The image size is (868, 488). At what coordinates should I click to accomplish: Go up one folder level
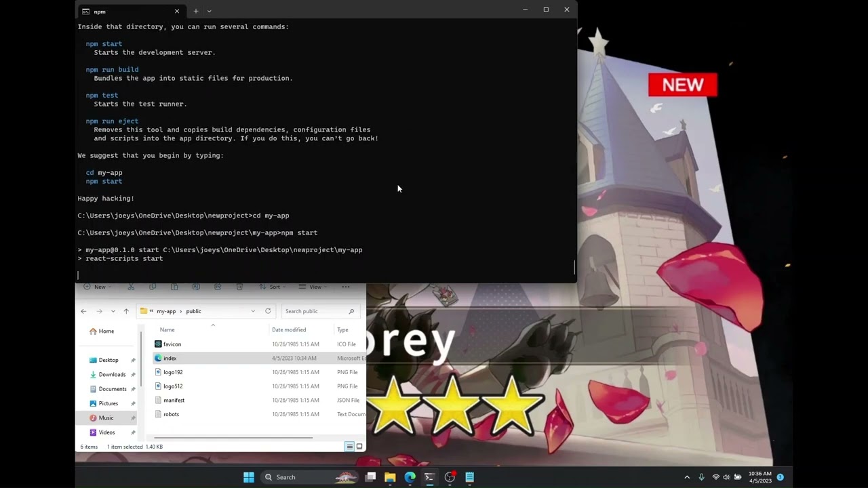pyautogui.click(x=126, y=311)
